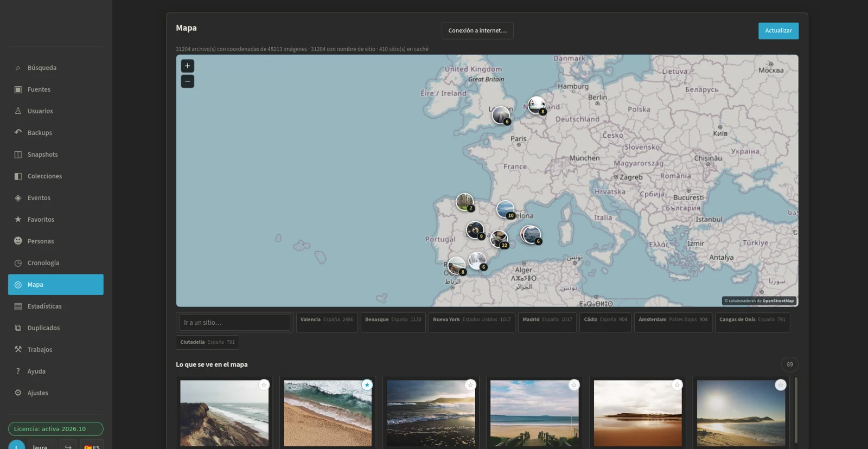Open the Búsqueda search section
This screenshot has height=449, width=868.
click(56, 68)
